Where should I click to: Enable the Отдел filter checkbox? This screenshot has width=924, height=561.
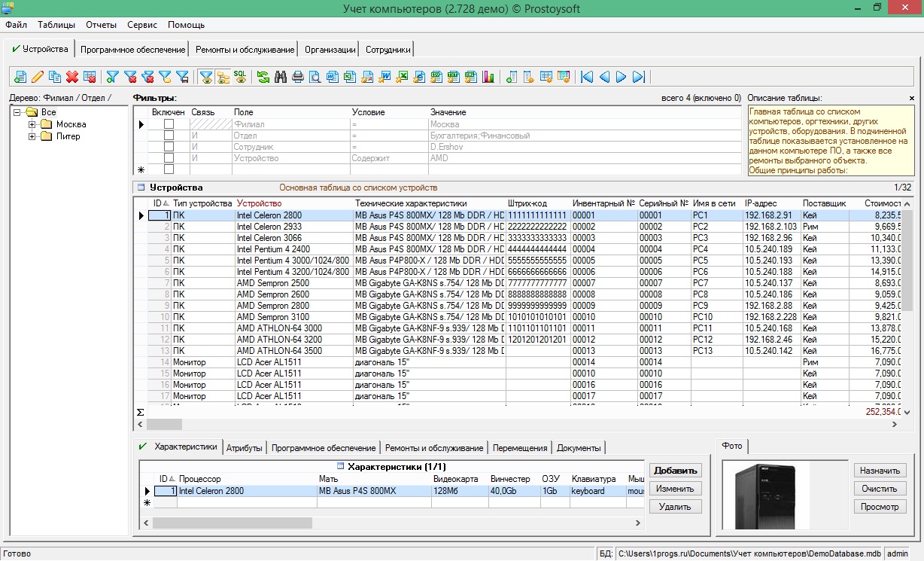tap(169, 136)
